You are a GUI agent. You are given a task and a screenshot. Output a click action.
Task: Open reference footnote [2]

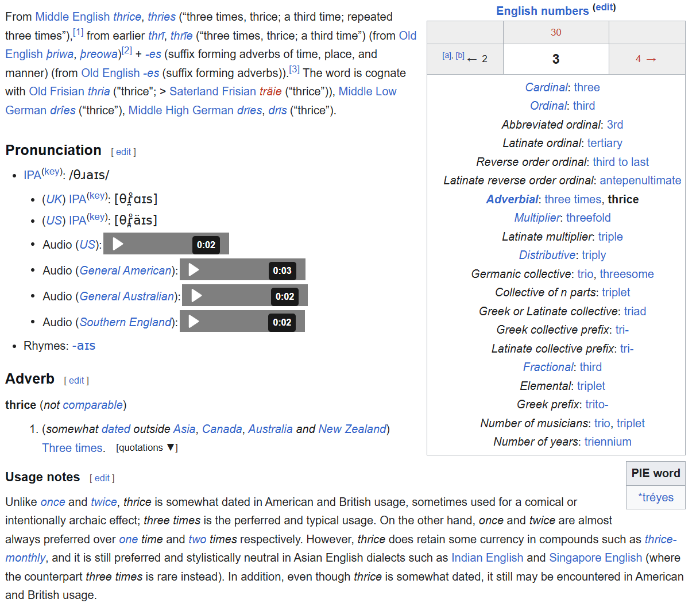[x=127, y=51]
